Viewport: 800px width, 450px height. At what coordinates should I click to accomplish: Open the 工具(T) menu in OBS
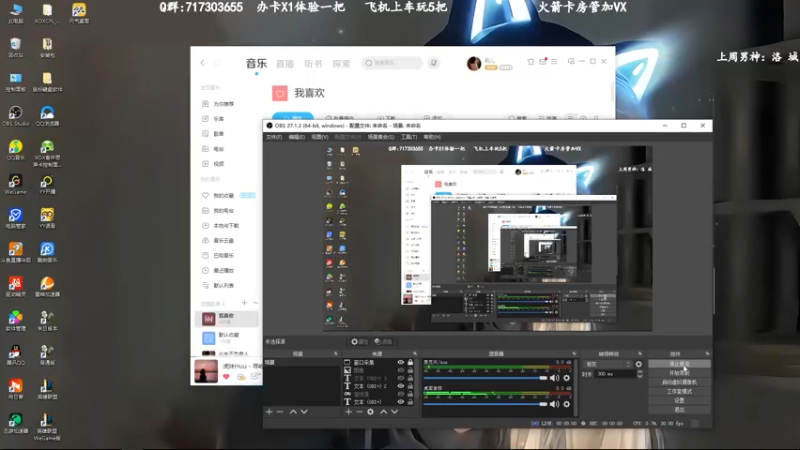[x=409, y=137]
